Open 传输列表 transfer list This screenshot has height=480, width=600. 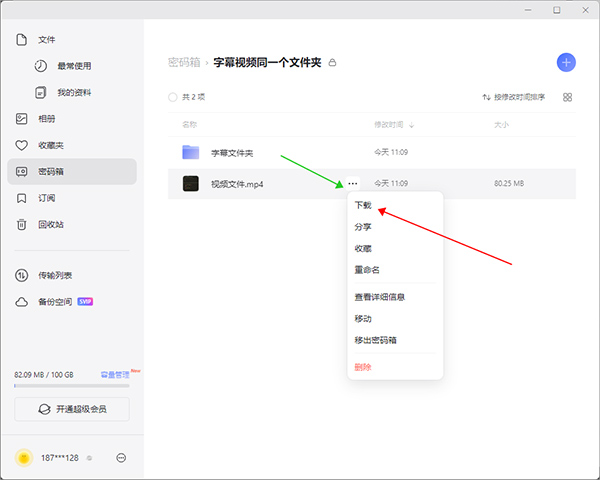(x=55, y=275)
